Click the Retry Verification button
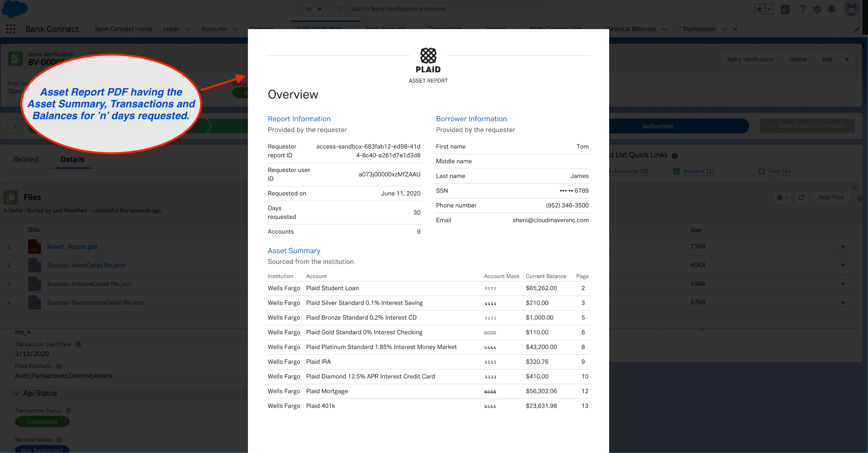868x453 pixels. 750,59
